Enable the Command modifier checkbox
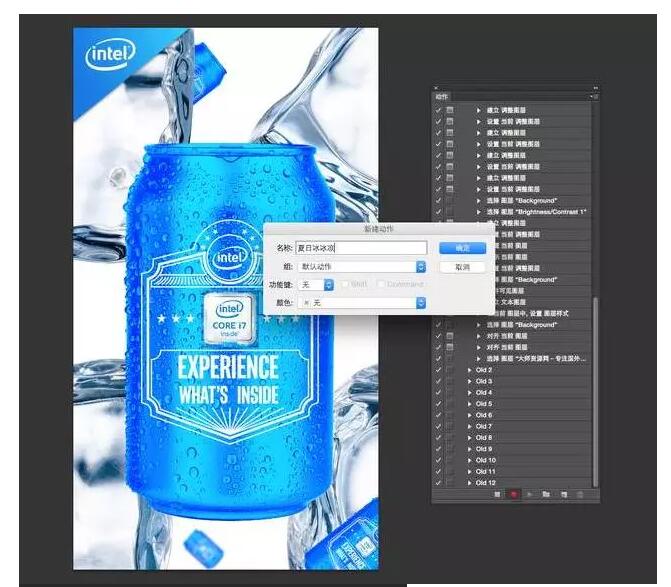Viewport: 671px width, 587px height. click(x=381, y=284)
